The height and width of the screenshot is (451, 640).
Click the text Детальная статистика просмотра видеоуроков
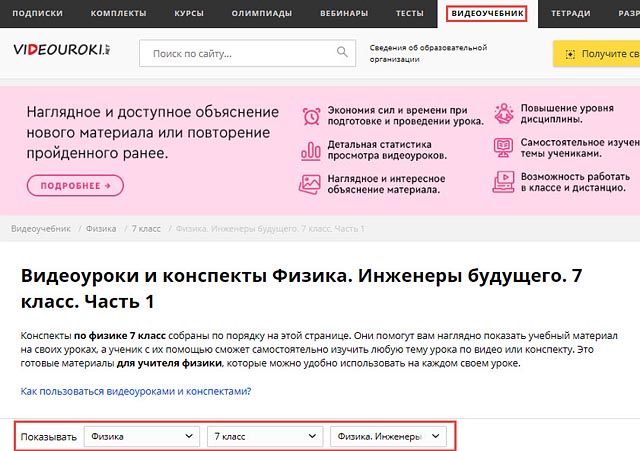[x=387, y=150]
